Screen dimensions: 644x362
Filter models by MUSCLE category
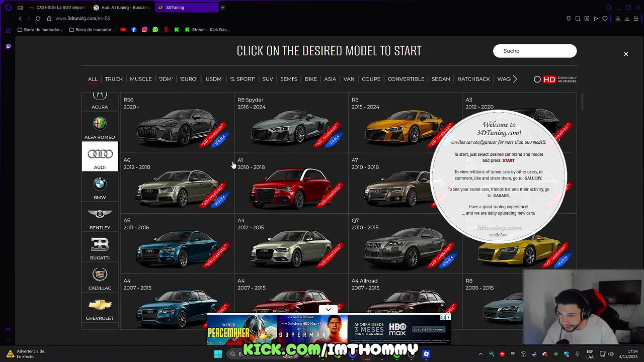click(141, 79)
